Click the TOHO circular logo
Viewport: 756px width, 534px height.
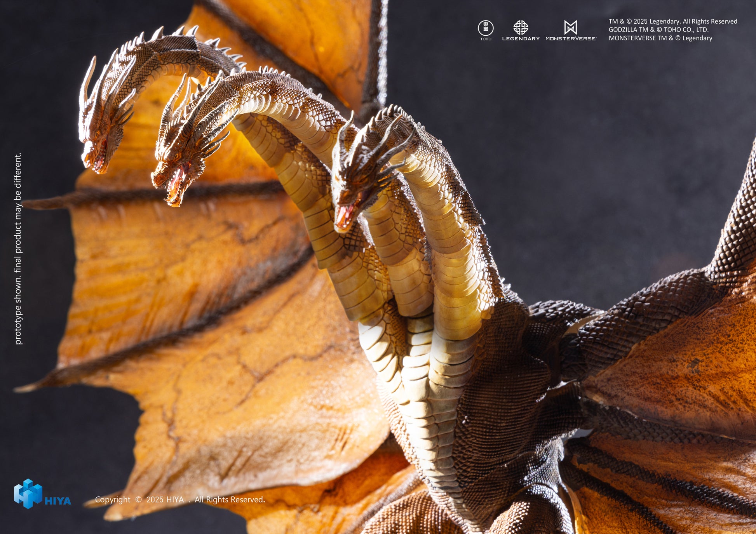[486, 29]
